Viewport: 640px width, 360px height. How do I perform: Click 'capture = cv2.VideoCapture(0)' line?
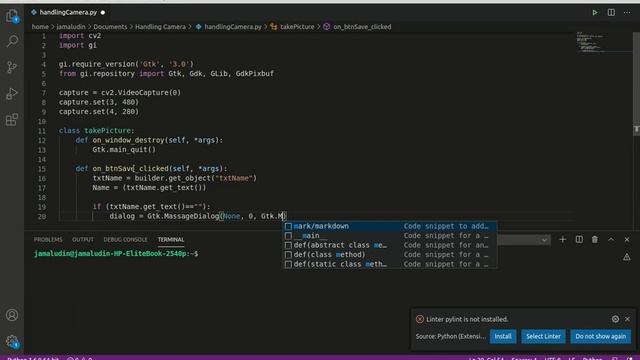[120, 93]
